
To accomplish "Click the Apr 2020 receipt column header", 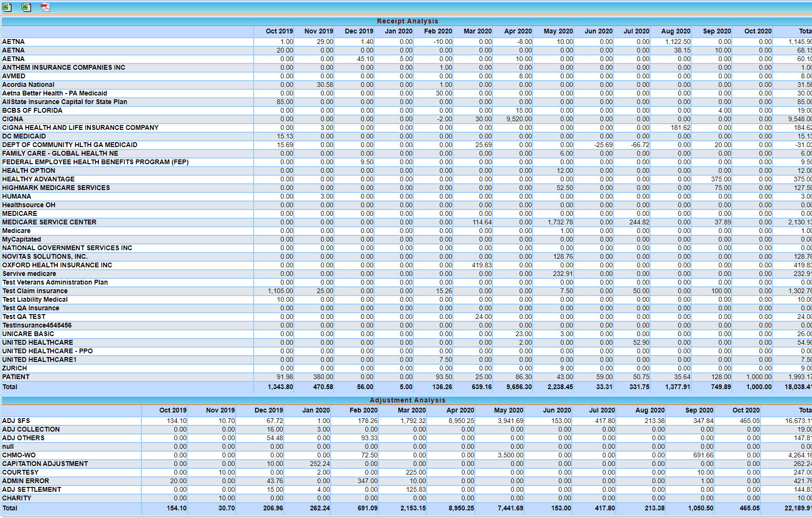I will point(518,31).
